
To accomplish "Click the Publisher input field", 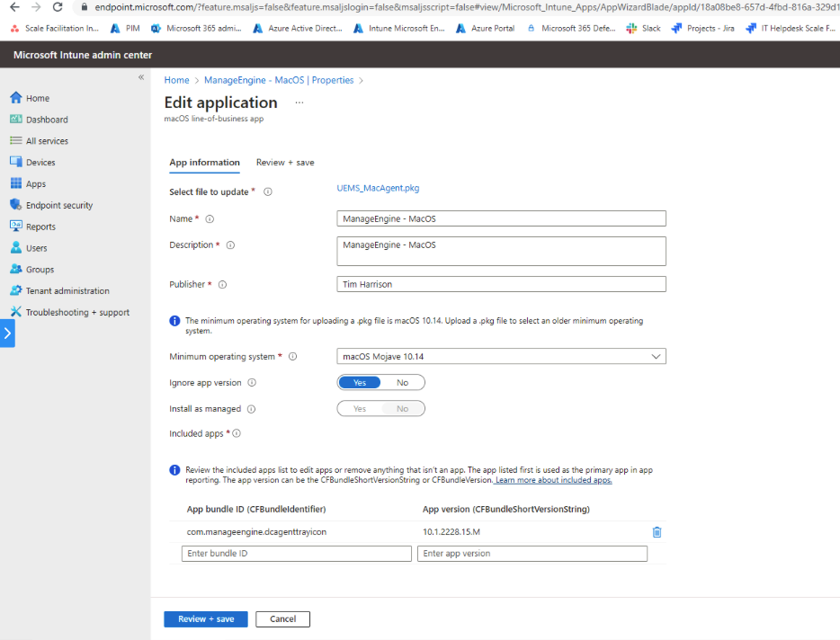I will point(502,284).
